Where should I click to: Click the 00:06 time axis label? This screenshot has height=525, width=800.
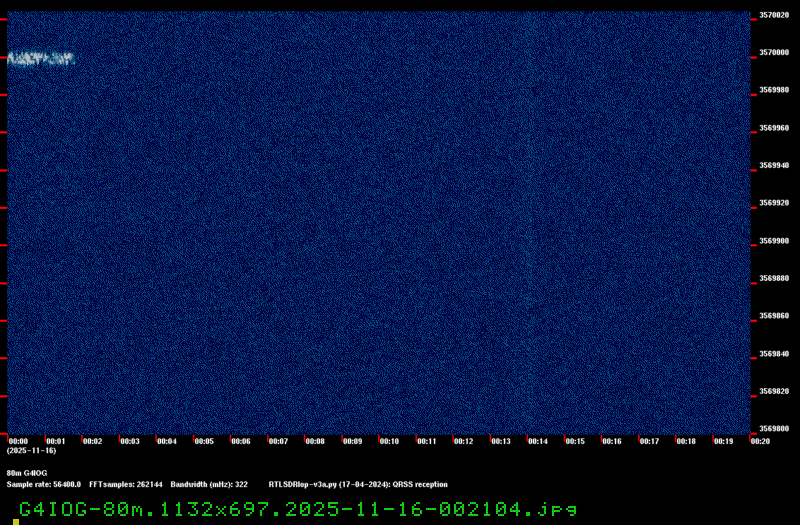[x=241, y=441]
